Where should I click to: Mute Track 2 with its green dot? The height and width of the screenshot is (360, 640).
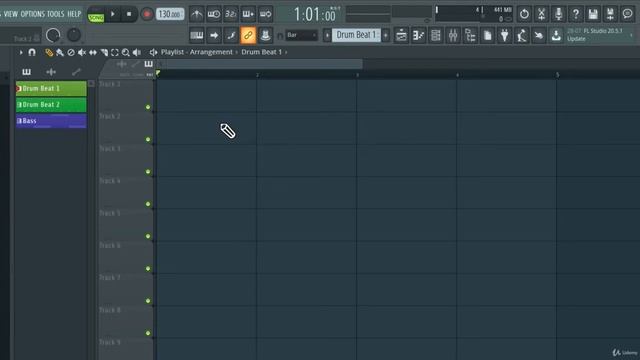pyautogui.click(x=148, y=140)
